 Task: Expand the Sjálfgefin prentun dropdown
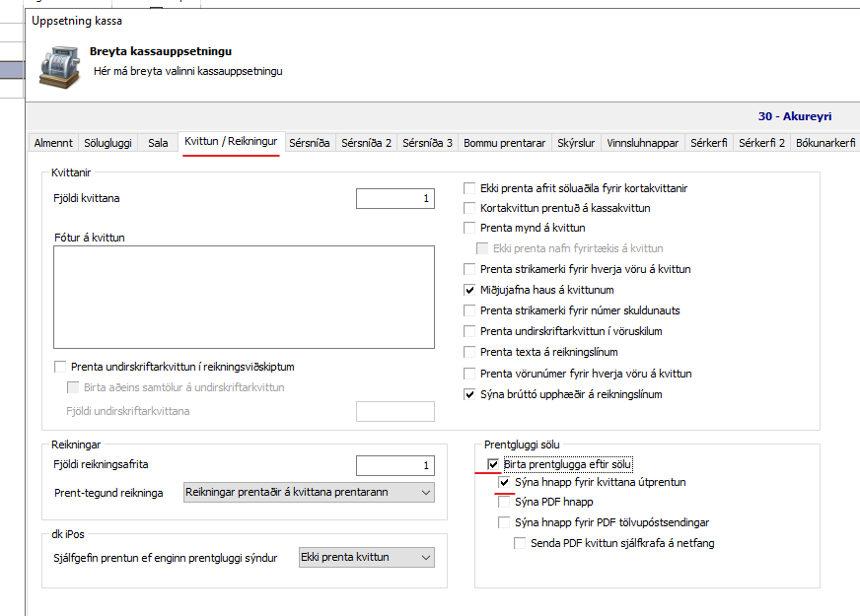[366, 558]
